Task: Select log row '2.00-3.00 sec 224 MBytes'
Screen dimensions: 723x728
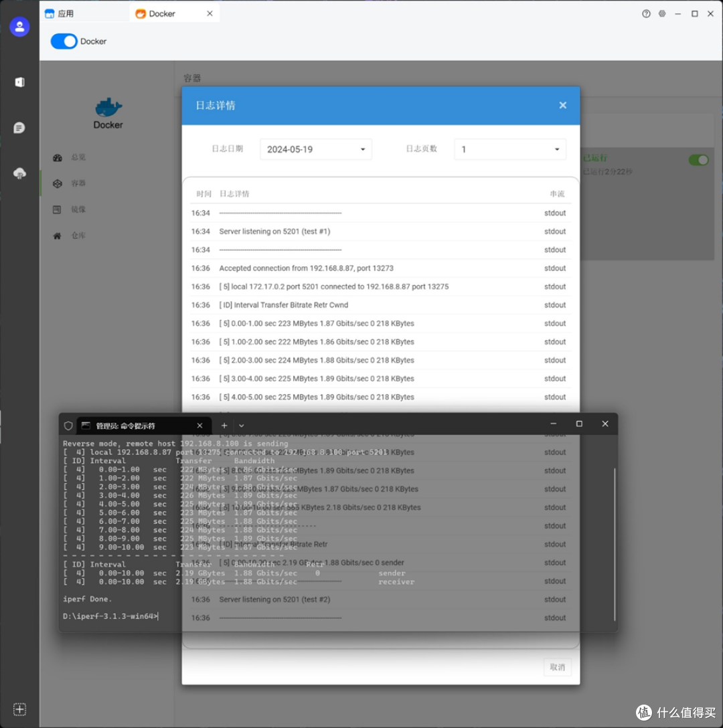Action: click(380, 360)
